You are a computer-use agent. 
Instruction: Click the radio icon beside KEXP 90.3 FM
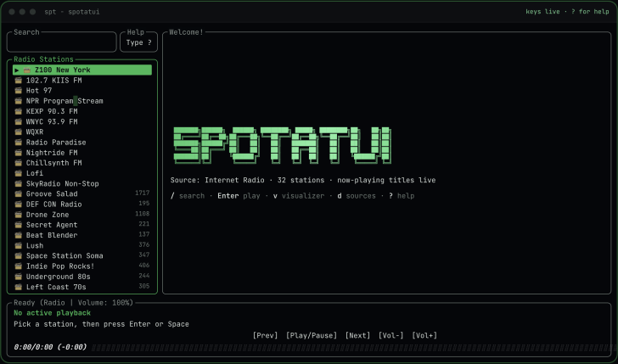(18, 111)
